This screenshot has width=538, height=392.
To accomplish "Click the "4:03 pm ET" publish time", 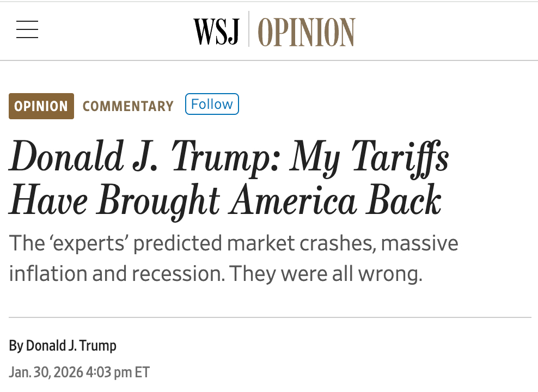I will [x=118, y=372].
